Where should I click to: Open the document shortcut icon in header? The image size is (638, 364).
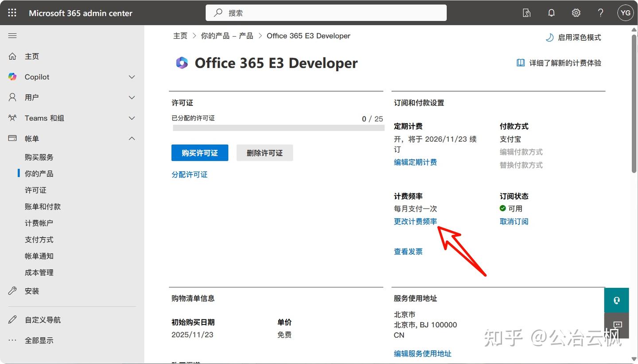(526, 13)
